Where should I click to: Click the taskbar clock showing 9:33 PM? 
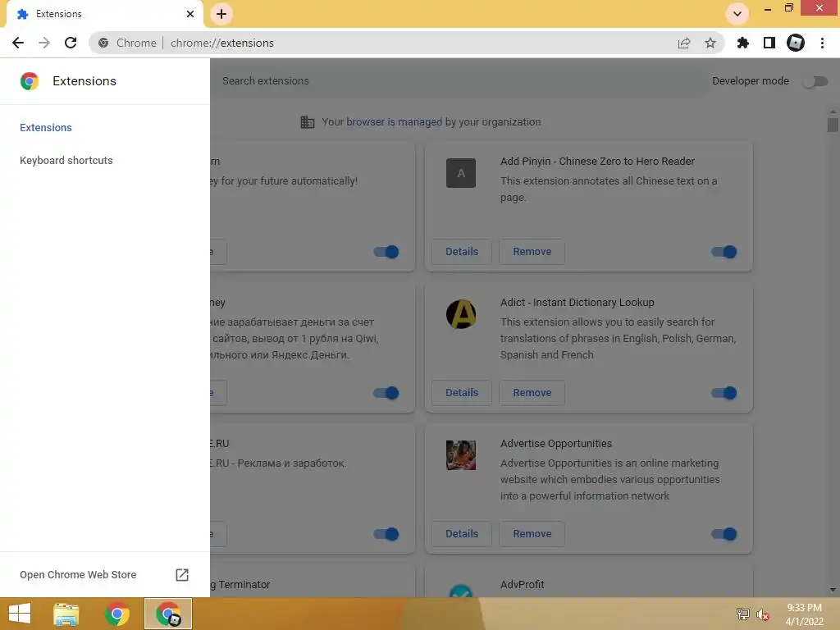[804, 614]
